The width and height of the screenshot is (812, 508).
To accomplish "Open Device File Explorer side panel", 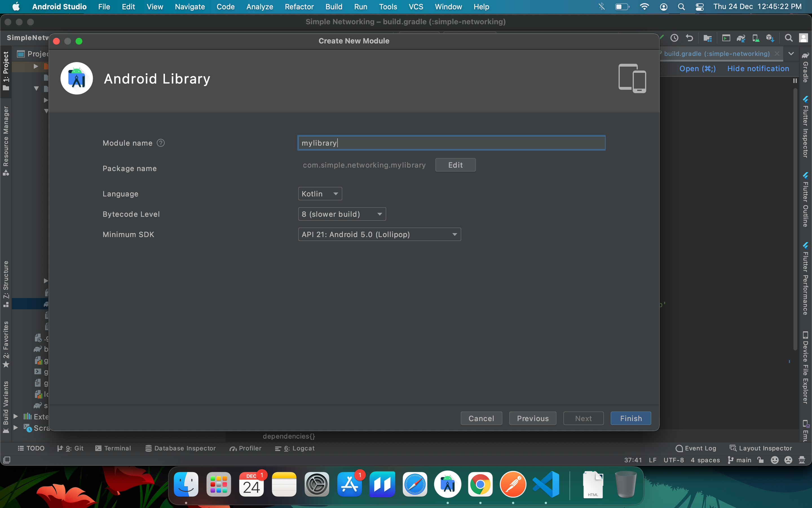I will point(805,367).
